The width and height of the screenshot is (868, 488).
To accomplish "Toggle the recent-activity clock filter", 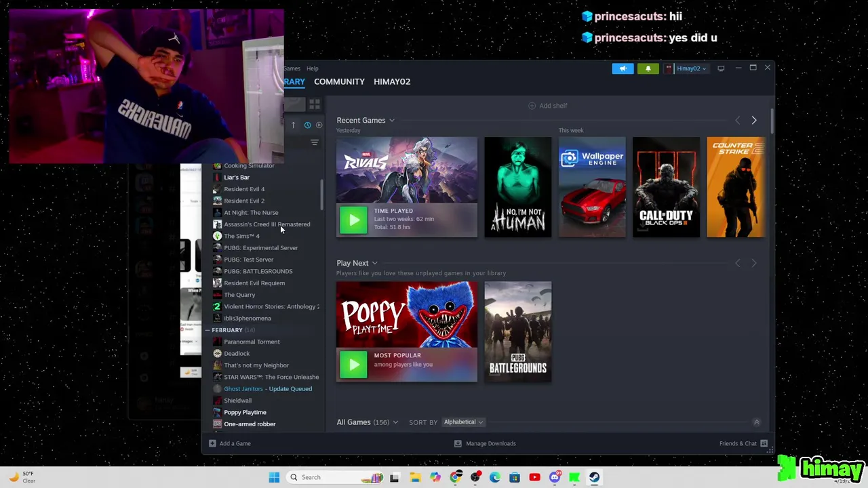I will (x=307, y=125).
